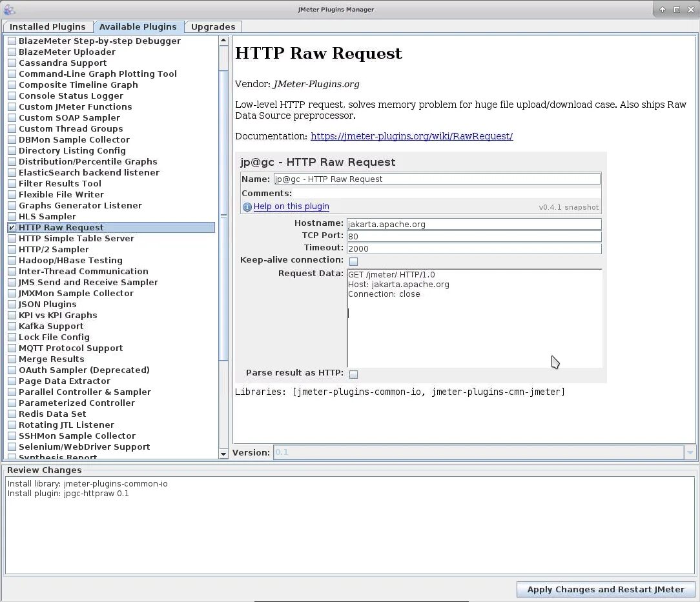The height and width of the screenshot is (602, 700).
Task: Select ElasticSearch backend listener entry
Action: (x=89, y=172)
